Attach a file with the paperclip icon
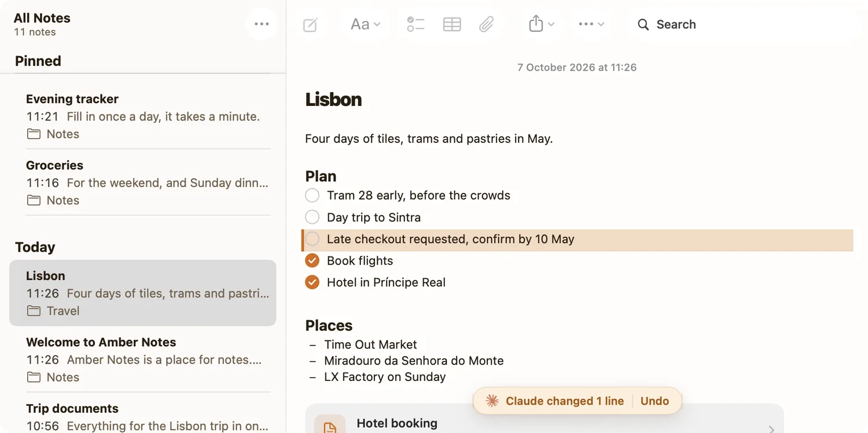Viewport: 868px width, 433px height. click(487, 24)
